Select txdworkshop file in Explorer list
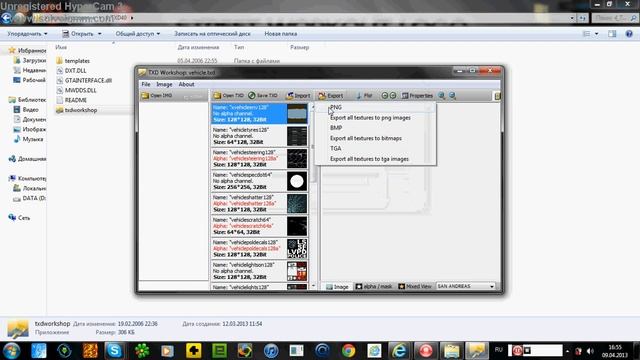The height and width of the screenshot is (360, 640). pos(77,110)
